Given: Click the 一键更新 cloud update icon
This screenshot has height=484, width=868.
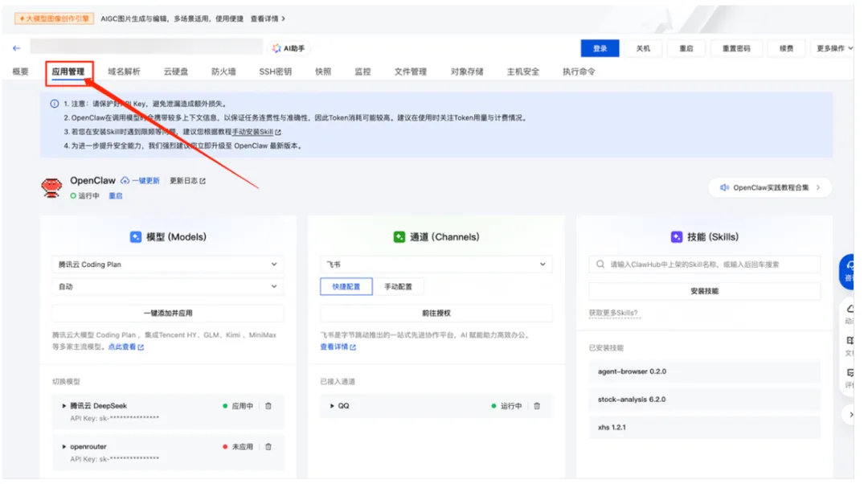Looking at the screenshot, I should (x=125, y=181).
